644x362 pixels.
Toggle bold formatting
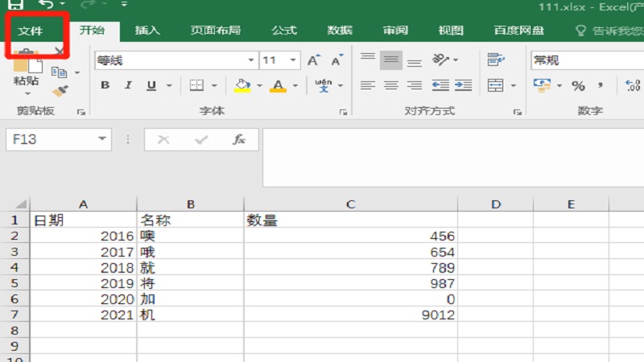[105, 85]
